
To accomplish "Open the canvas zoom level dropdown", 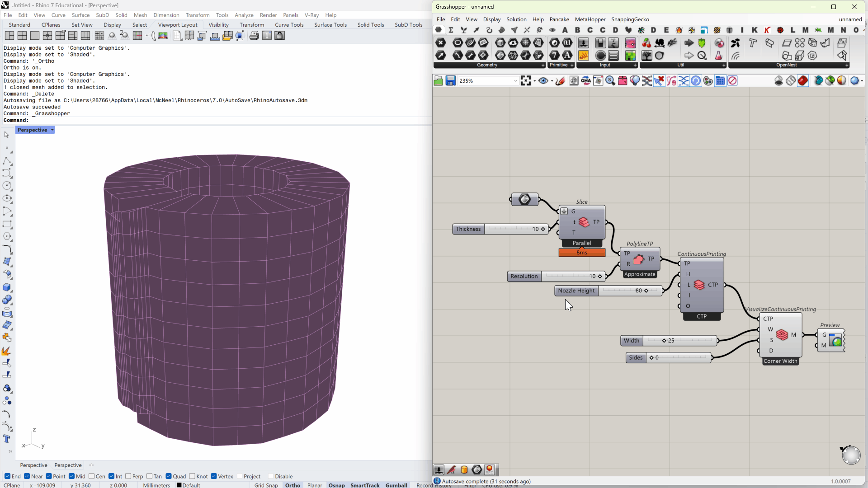I will (515, 81).
